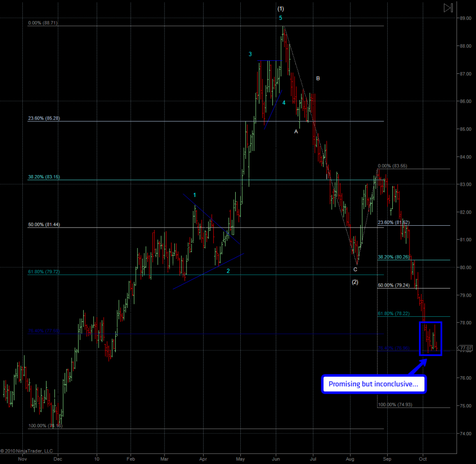The image size is (476, 464).
Task: Click the NinjaTrader, LLC copyright text
Action: pyautogui.click(x=27, y=451)
